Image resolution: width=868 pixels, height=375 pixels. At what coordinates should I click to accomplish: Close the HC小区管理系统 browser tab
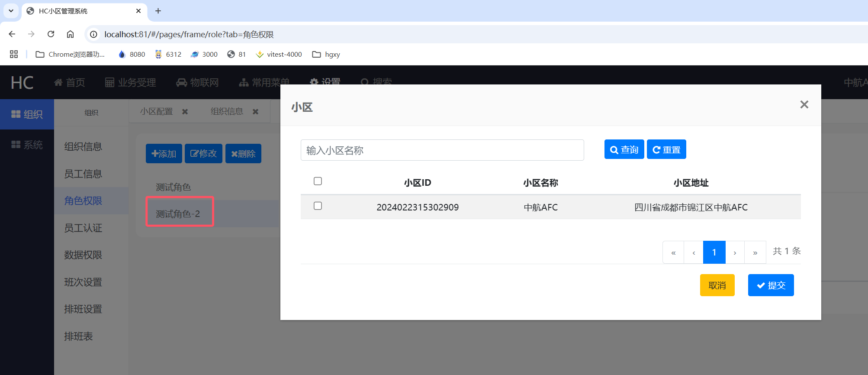(x=138, y=11)
